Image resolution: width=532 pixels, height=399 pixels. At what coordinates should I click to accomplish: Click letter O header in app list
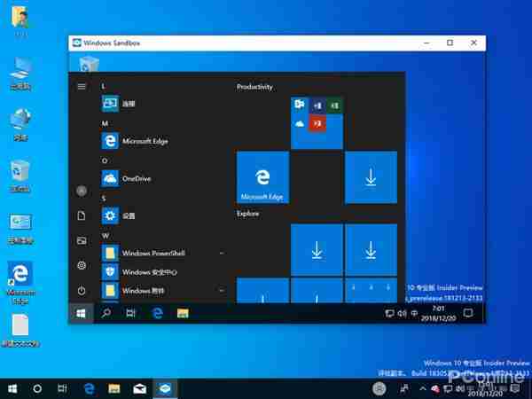[105, 160]
